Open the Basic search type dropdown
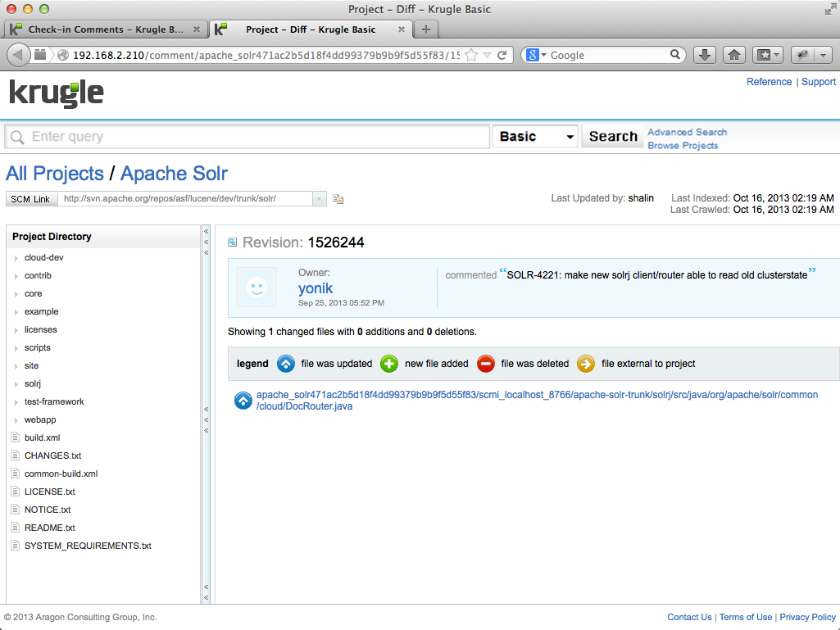840x630 pixels. click(535, 137)
